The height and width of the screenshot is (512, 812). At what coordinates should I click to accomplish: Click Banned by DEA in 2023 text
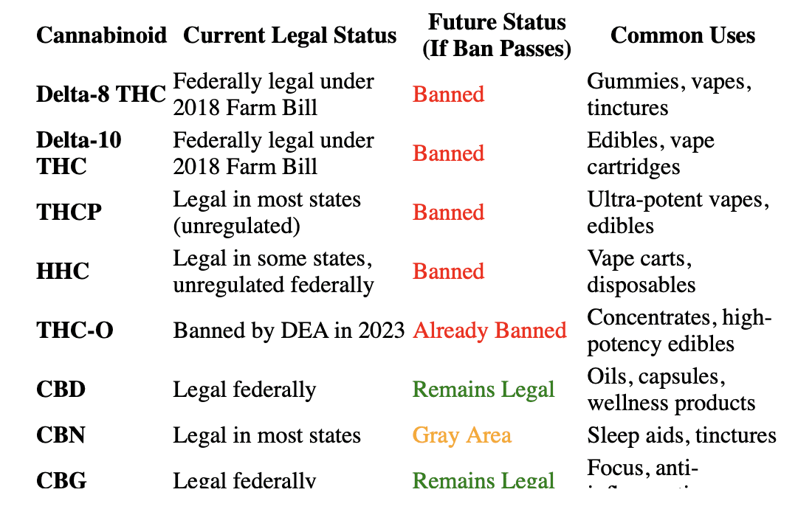tap(289, 331)
